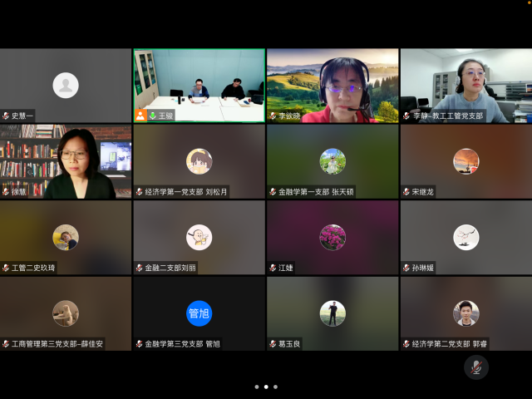Click 史慧一's default gray avatar
This screenshot has height=399, width=532.
coord(66,85)
